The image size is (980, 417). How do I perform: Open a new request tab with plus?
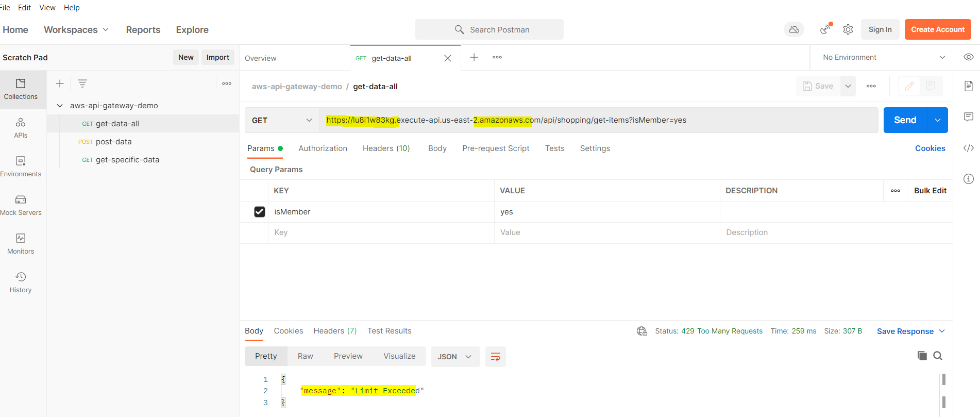tap(474, 57)
